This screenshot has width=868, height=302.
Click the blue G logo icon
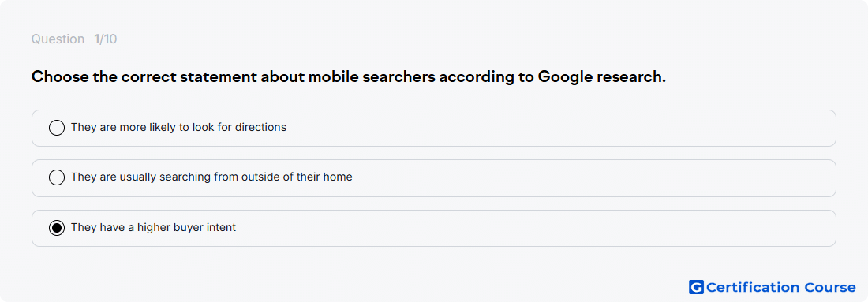(x=696, y=287)
